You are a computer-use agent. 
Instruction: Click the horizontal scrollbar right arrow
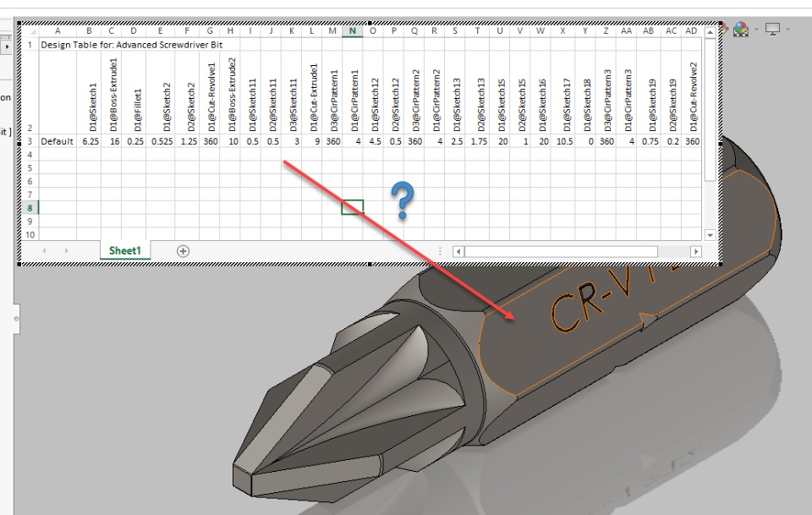[x=696, y=251]
